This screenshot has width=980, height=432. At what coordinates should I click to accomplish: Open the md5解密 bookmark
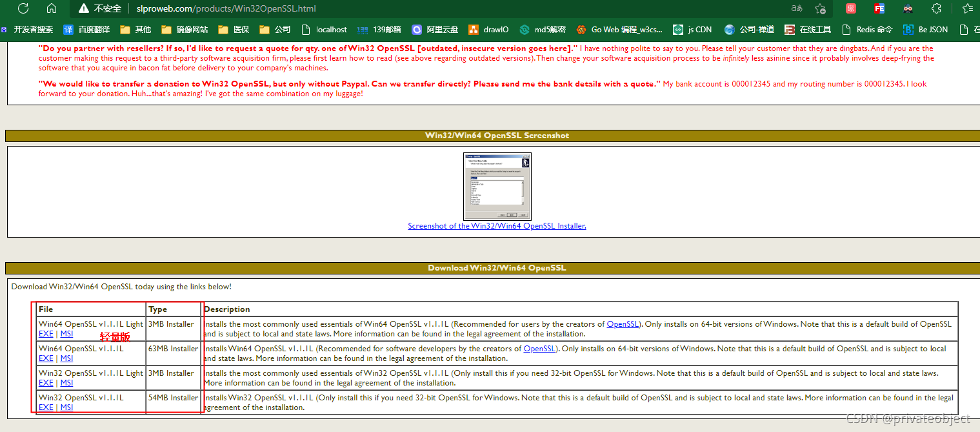point(543,30)
